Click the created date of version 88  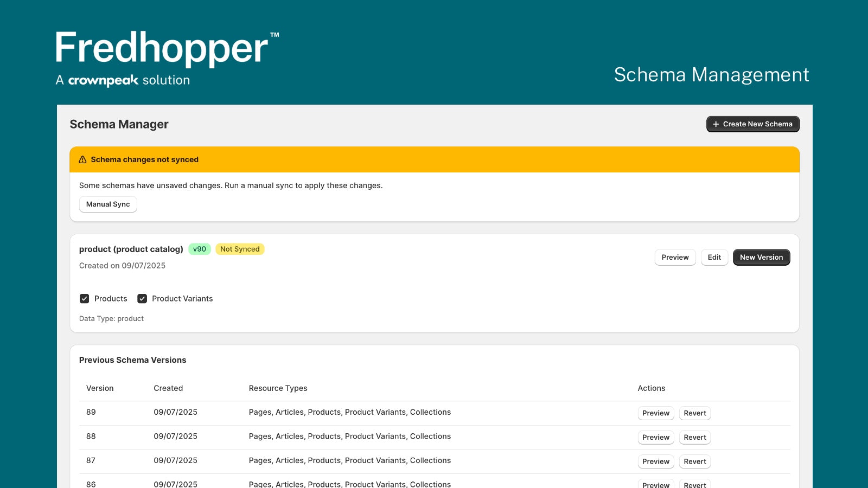(175, 436)
